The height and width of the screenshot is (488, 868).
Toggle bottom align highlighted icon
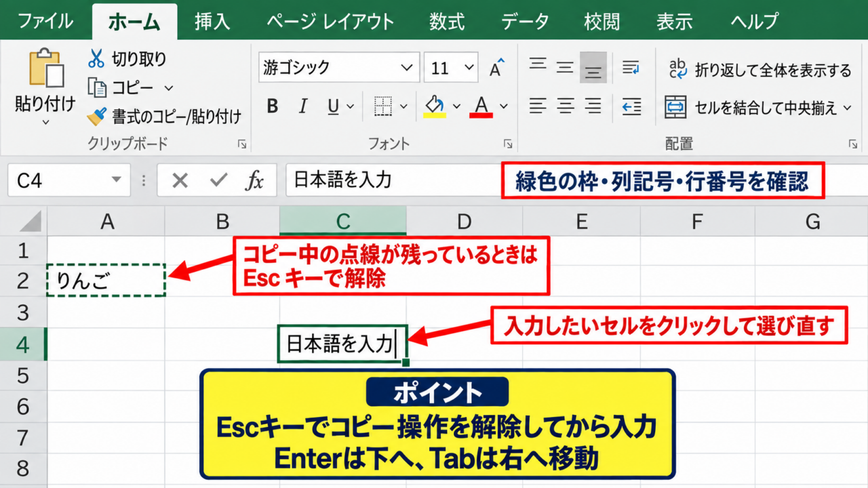coord(593,68)
